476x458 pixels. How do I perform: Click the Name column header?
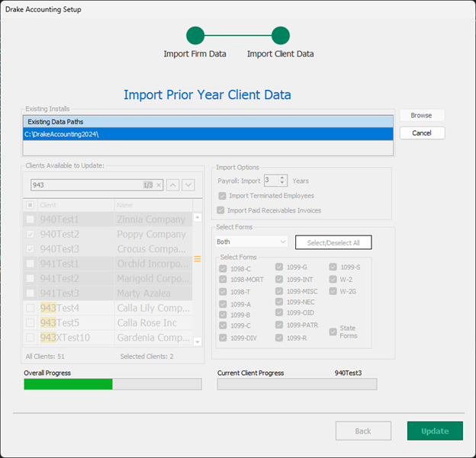[153, 205]
